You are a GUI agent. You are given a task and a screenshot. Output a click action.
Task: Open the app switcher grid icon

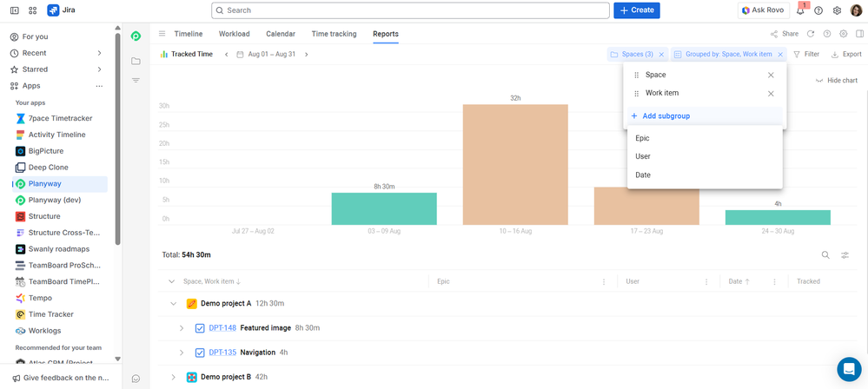pyautogui.click(x=33, y=10)
